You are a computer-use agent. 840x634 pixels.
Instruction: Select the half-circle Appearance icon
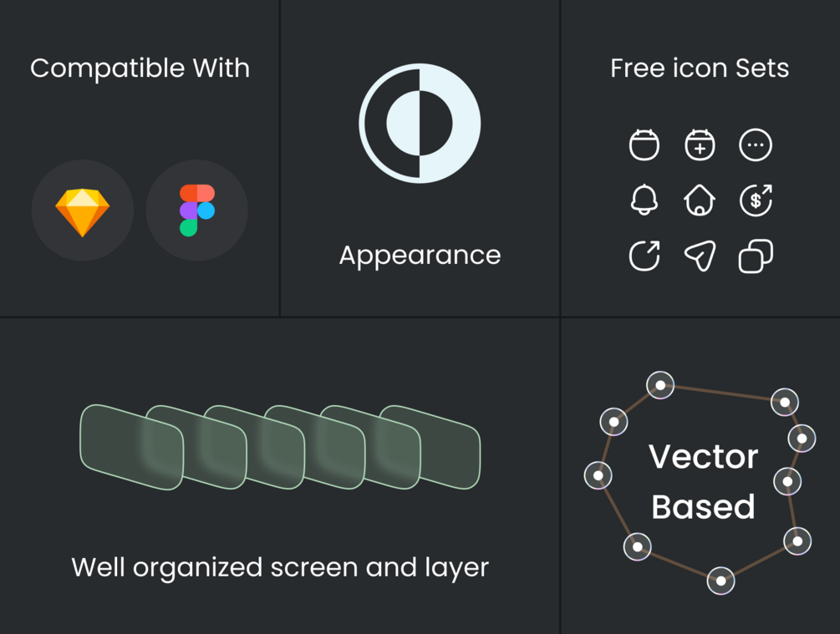pos(420,123)
